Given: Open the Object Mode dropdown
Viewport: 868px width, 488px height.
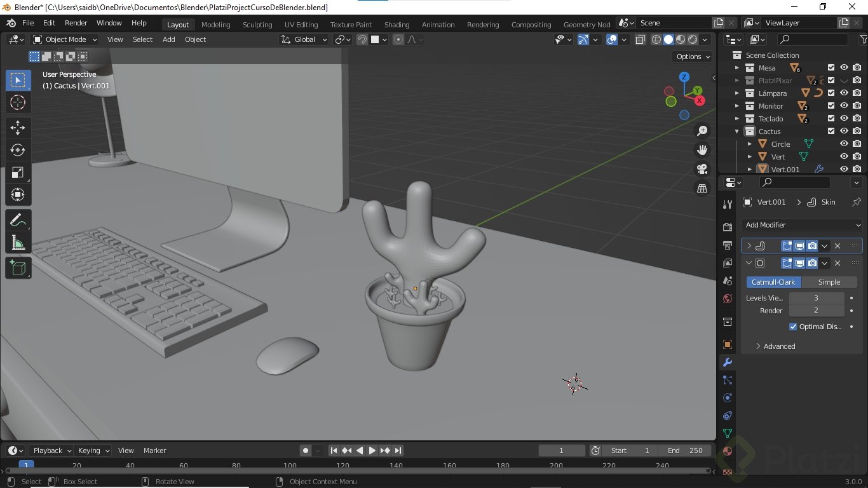Looking at the screenshot, I should tap(65, 39).
